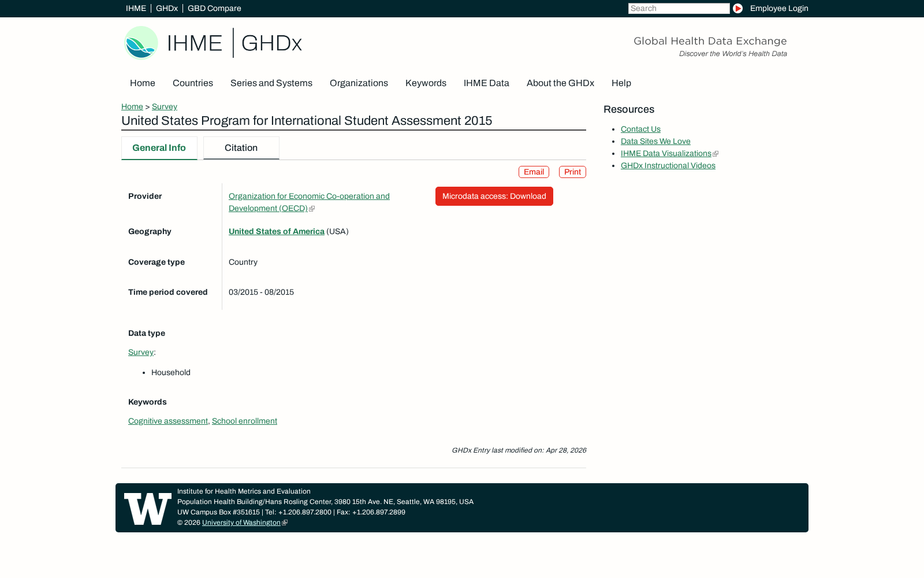
Task: Open the Keywords menu item
Action: 426,83
